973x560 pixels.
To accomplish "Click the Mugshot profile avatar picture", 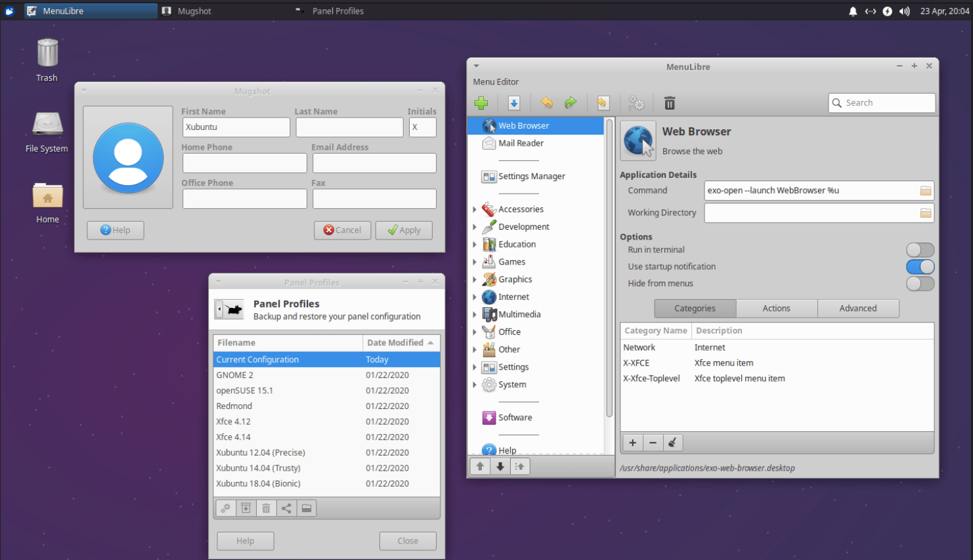I will pyautogui.click(x=128, y=158).
